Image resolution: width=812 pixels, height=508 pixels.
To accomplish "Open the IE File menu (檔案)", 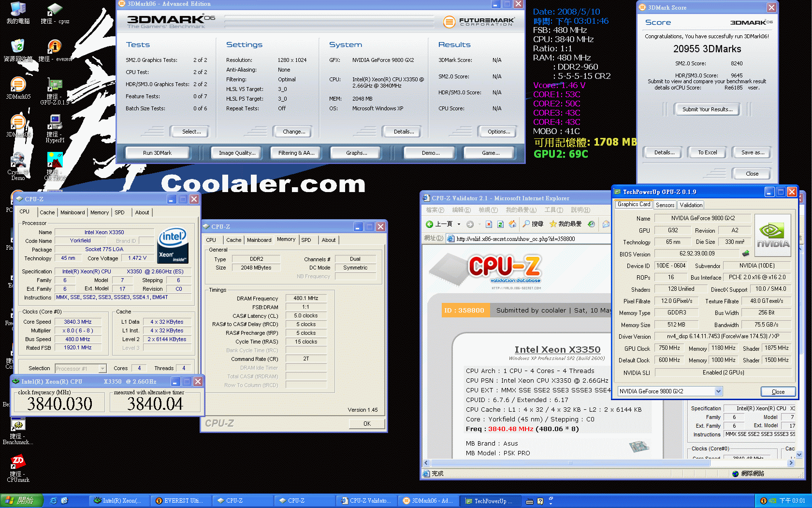I will click(435, 210).
